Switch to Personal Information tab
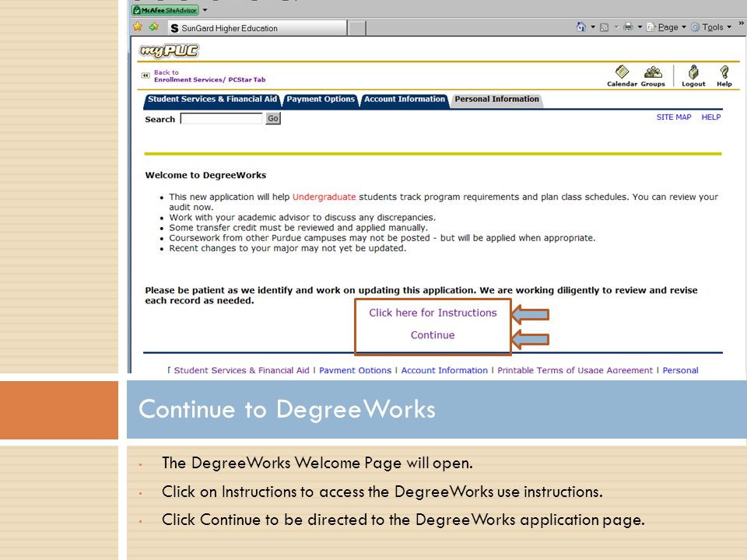The image size is (747, 560). click(496, 100)
